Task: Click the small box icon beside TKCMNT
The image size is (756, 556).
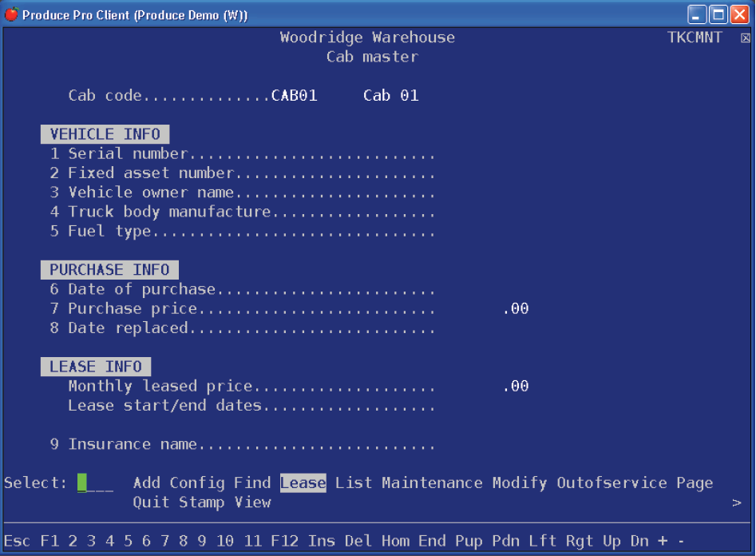Action: point(745,38)
